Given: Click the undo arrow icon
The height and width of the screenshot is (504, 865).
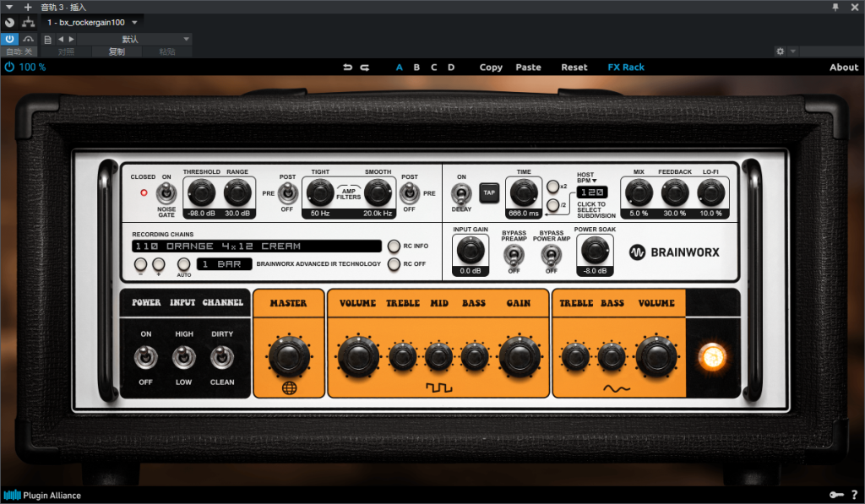Looking at the screenshot, I should (347, 68).
